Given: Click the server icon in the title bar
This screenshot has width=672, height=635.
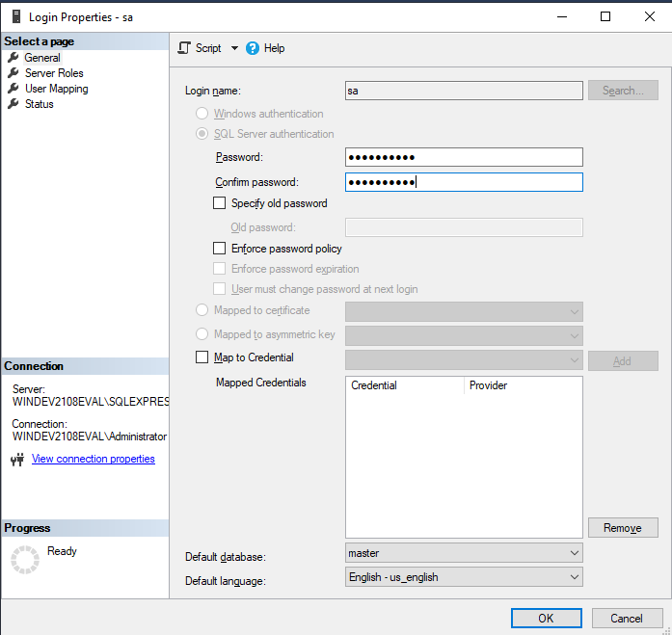Looking at the screenshot, I should point(16,16).
